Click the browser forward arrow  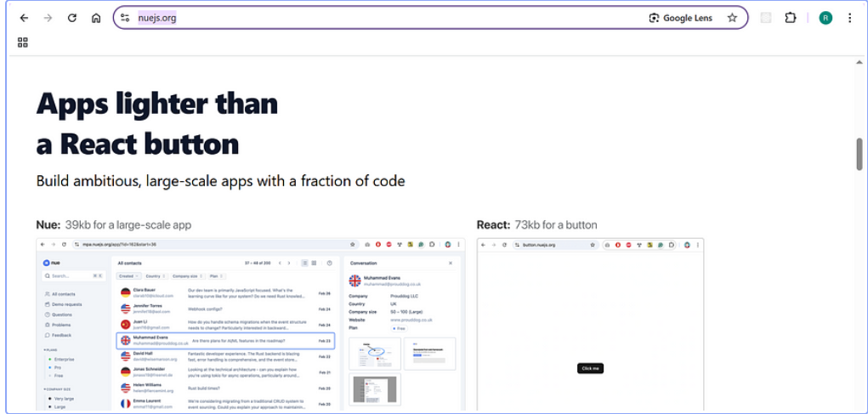(x=48, y=18)
